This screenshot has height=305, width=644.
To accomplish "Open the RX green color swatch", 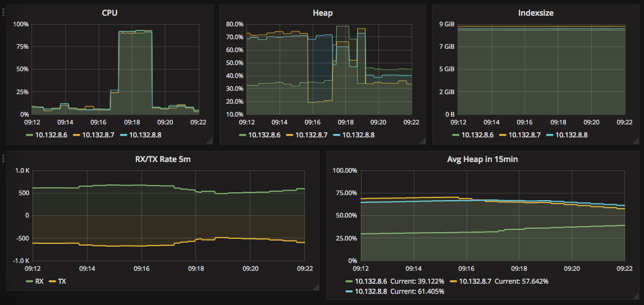I will pos(29,281).
